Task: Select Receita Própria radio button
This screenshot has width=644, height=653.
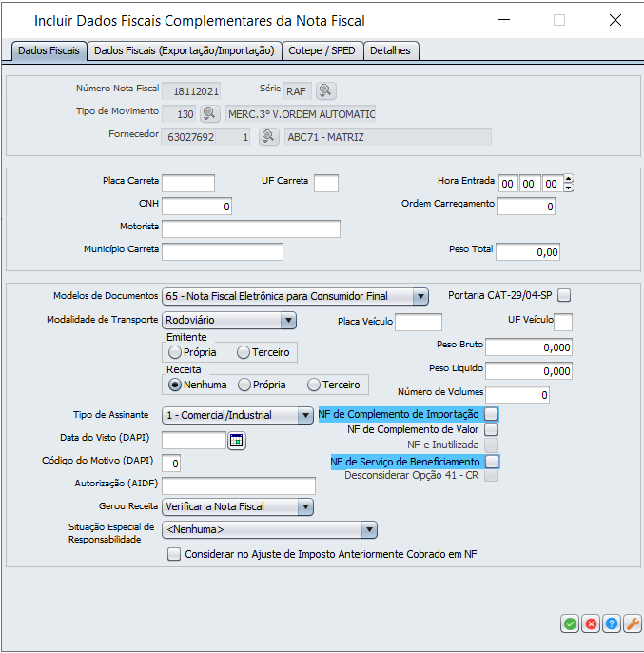Action: click(x=244, y=385)
